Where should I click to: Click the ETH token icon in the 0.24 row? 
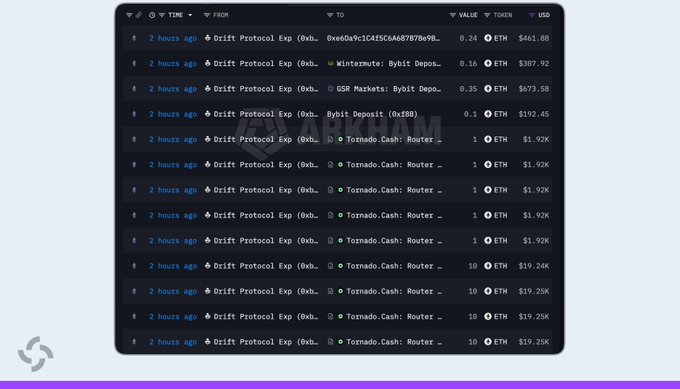488,38
